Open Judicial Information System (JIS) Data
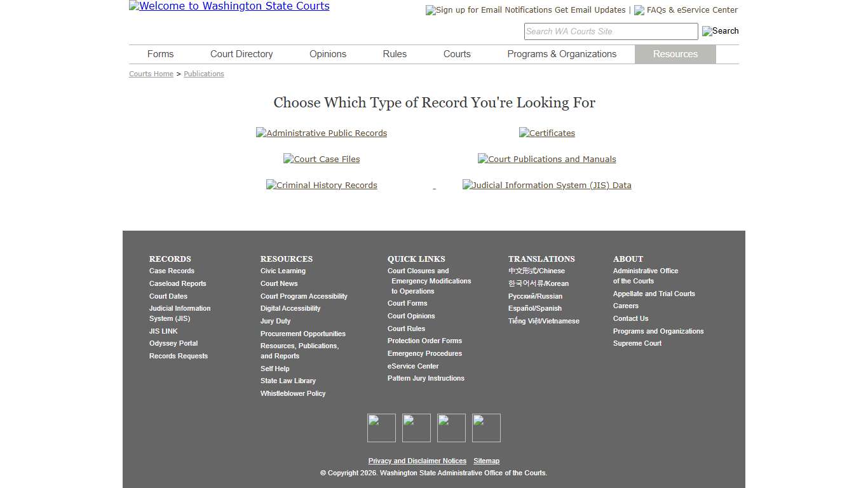Screen dimensions: 868x488 [547, 185]
